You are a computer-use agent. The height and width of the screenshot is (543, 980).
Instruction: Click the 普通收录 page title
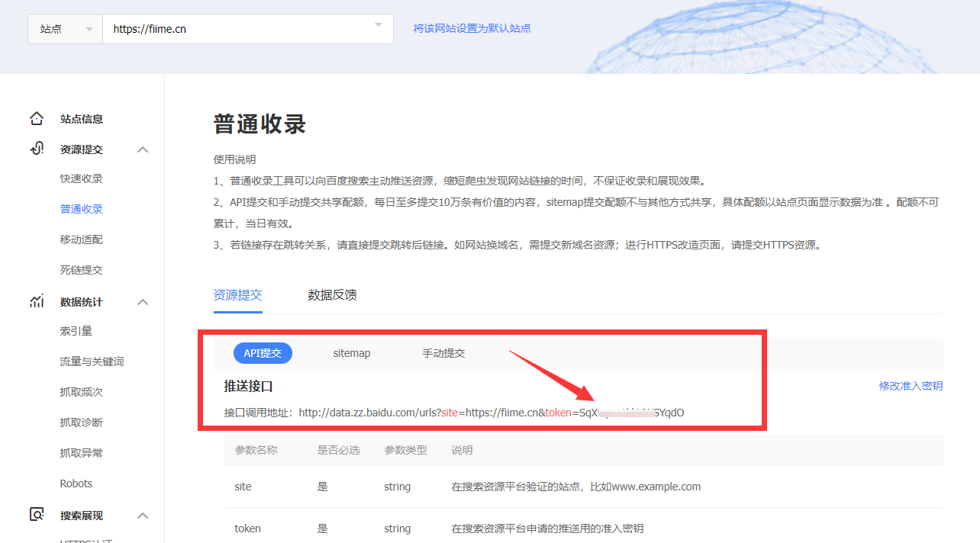pos(260,124)
